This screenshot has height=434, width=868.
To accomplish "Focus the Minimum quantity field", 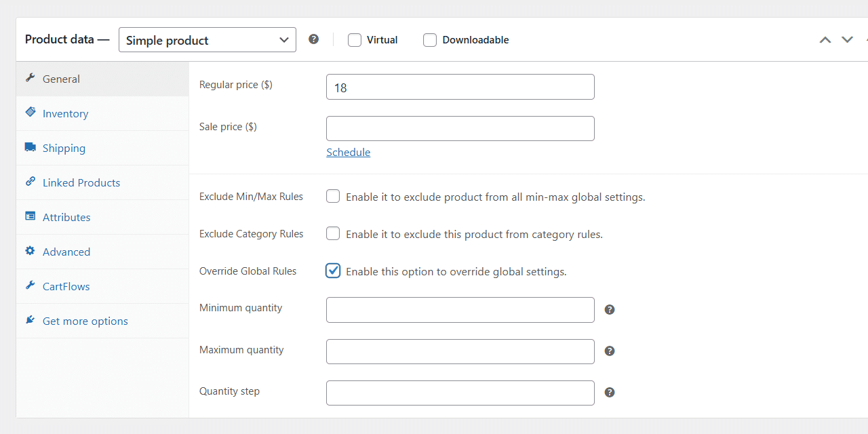I will point(460,310).
